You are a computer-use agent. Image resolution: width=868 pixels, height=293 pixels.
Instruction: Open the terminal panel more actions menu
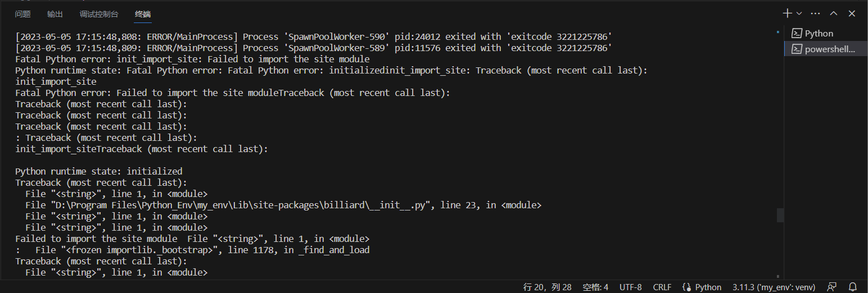point(815,13)
